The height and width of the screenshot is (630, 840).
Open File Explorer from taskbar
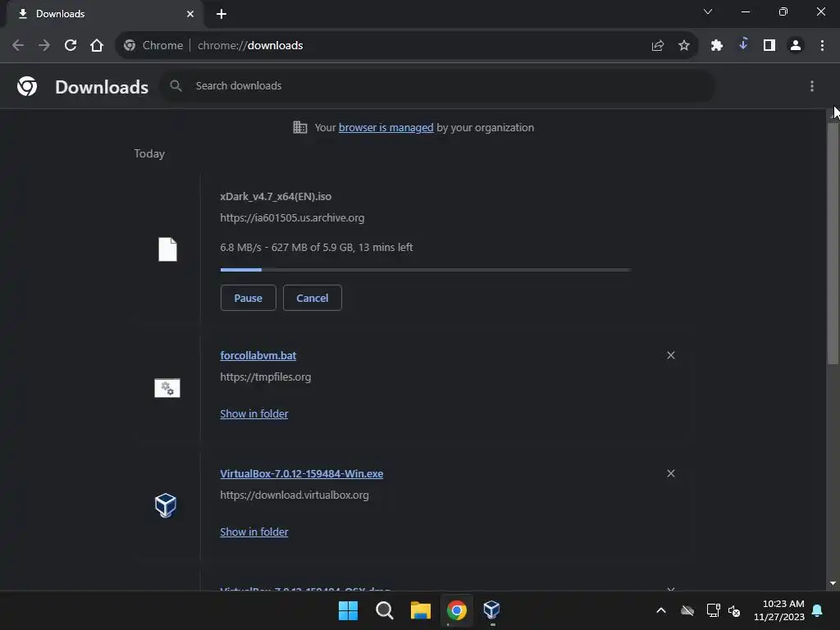421,610
